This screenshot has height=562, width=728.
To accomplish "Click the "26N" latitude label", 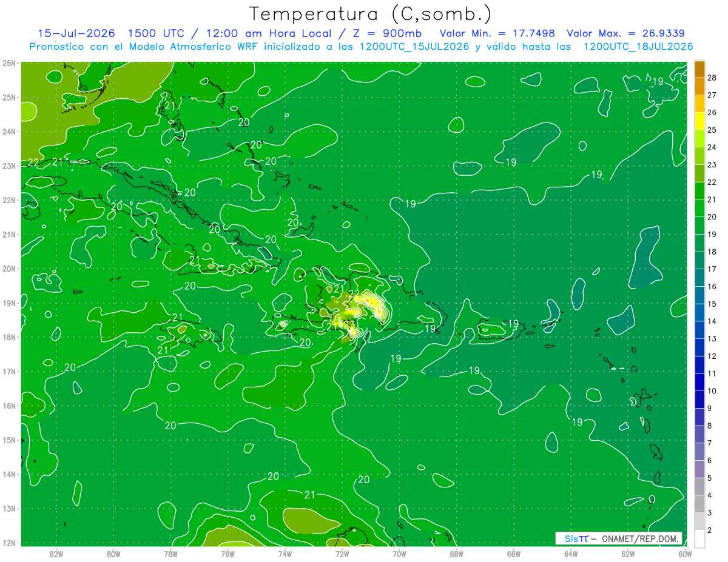I will [x=9, y=63].
